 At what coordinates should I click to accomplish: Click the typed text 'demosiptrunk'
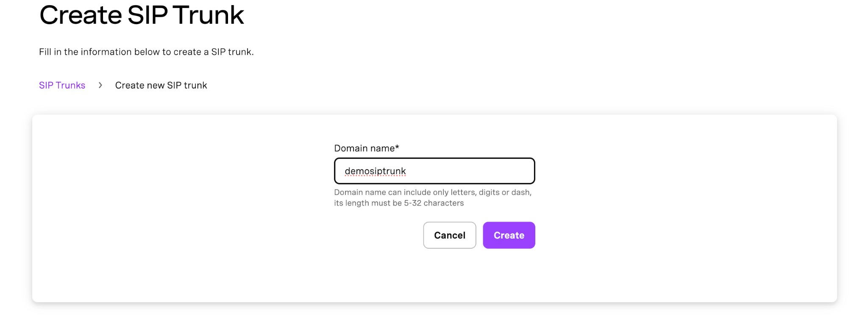[375, 171]
